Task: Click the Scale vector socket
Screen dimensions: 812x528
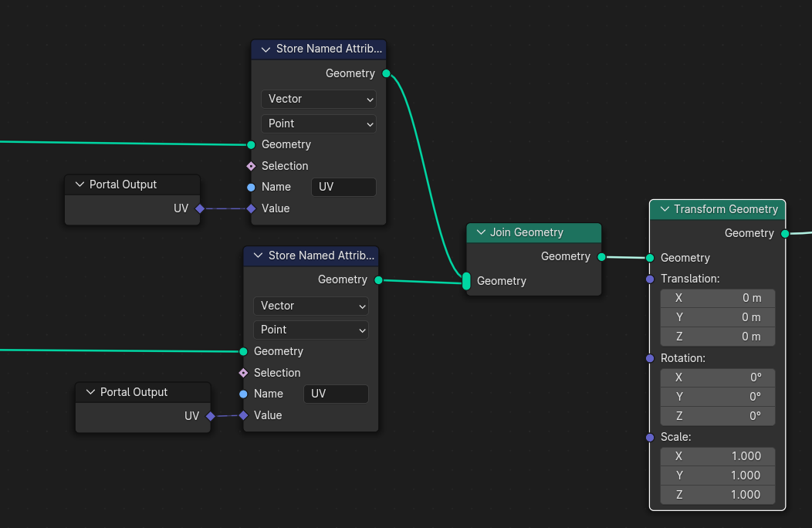Action: tap(651, 438)
